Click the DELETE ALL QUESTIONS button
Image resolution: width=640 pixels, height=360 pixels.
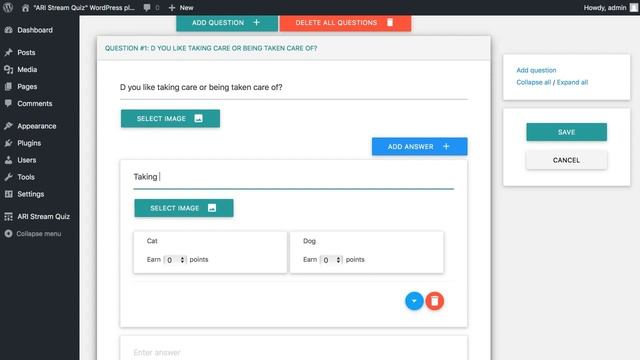345,23
